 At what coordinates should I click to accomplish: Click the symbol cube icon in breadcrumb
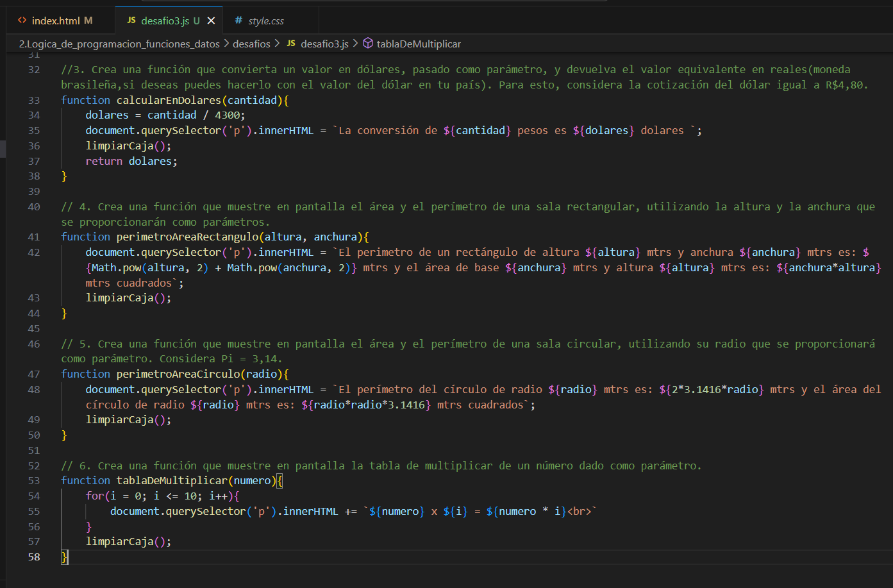368,43
